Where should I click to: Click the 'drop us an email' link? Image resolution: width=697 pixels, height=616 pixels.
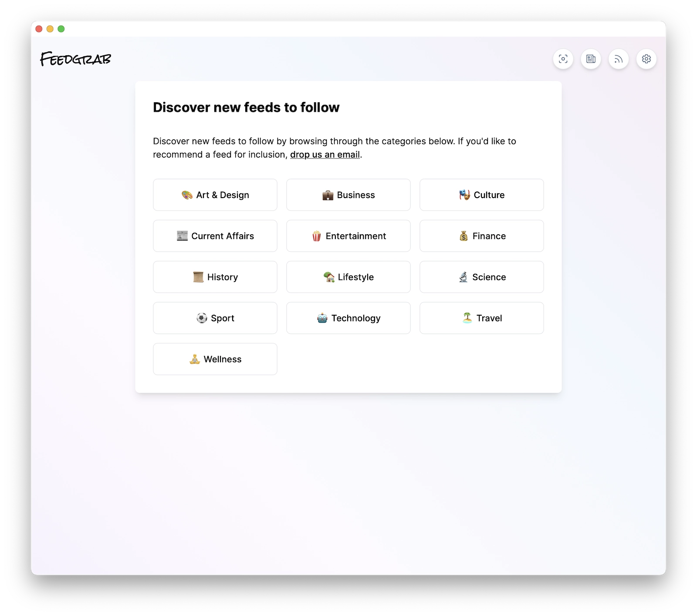click(325, 155)
